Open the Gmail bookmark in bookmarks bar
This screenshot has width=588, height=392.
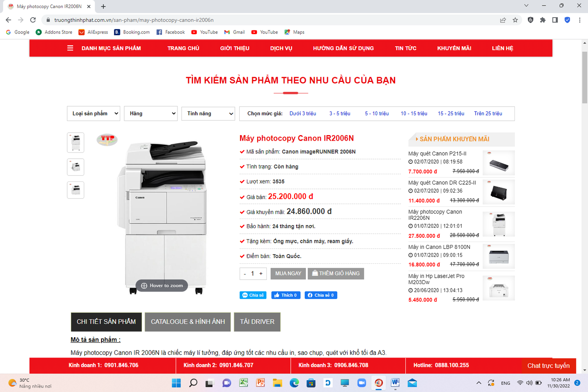(x=234, y=32)
